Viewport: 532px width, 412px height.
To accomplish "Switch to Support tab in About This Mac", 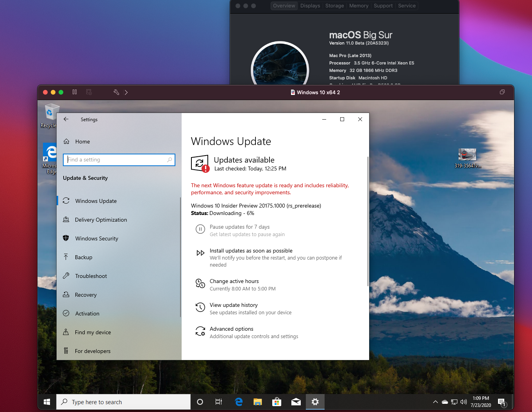I will click(383, 6).
